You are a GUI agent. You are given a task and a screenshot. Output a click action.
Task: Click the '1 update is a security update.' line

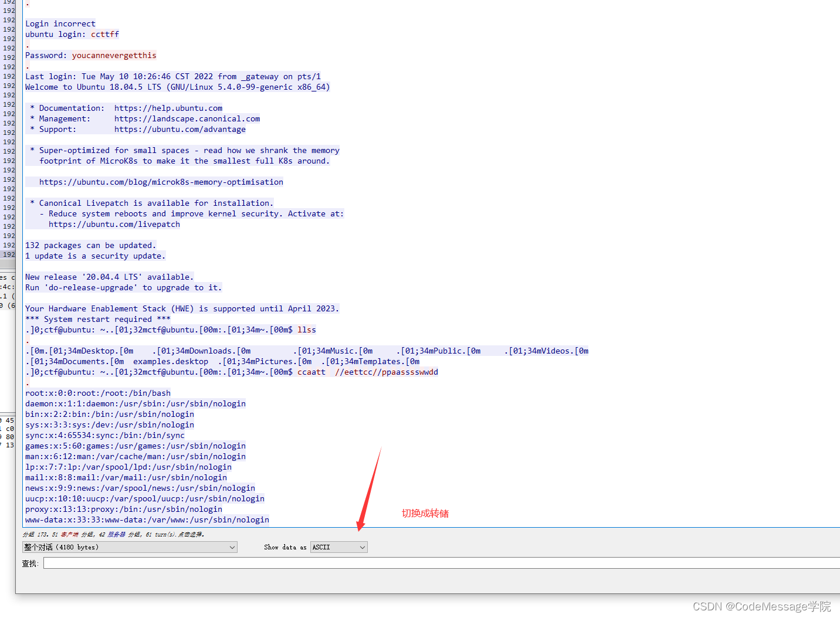click(x=96, y=256)
